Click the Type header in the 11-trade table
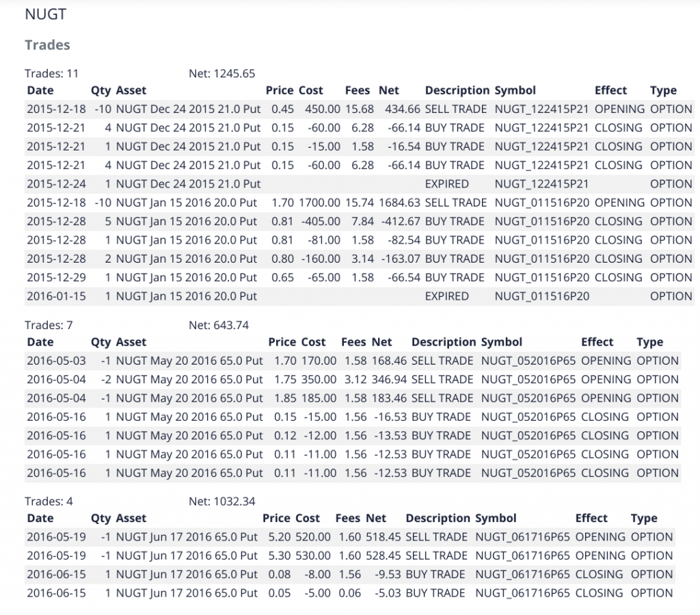700x615 pixels. tap(663, 91)
